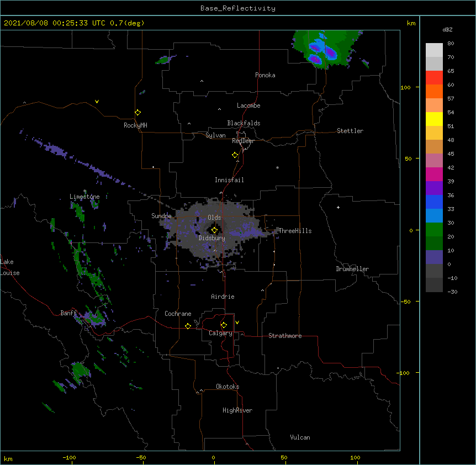Click the Okotoks label
Image resolution: width=476 pixels, height=465 pixels.
[x=228, y=387]
